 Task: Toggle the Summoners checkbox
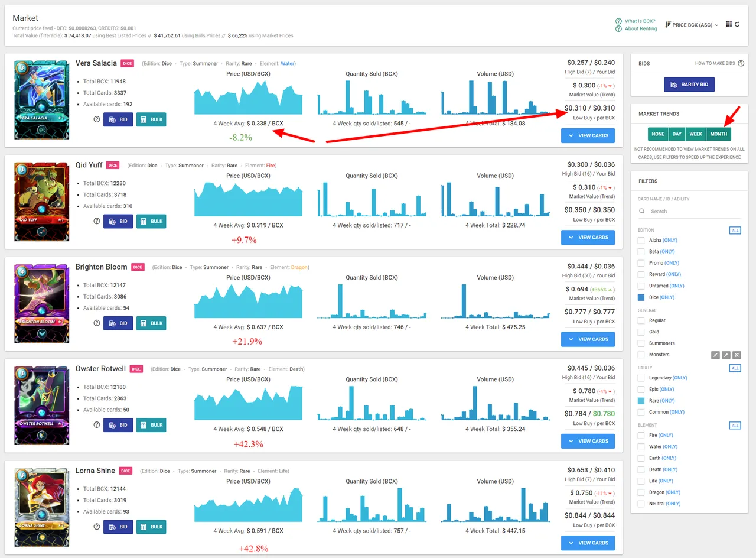pyautogui.click(x=641, y=343)
